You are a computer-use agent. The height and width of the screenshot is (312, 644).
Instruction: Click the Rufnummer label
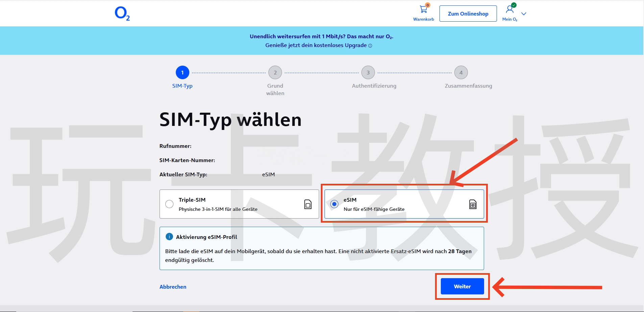tap(175, 146)
